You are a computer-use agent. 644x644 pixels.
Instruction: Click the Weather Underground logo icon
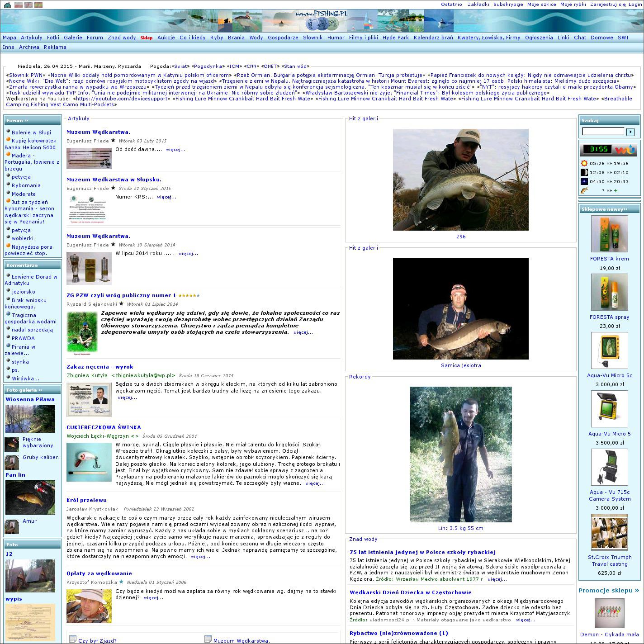click(x=626, y=150)
